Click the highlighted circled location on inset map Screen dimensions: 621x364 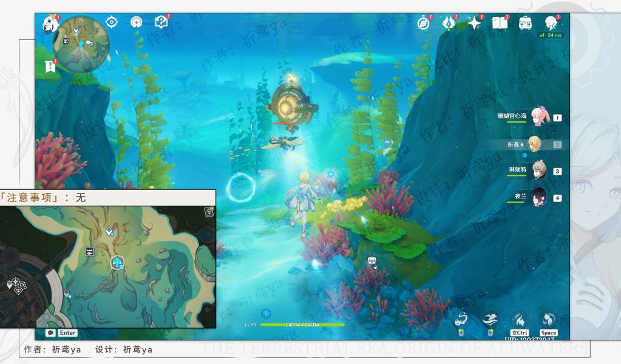[117, 262]
